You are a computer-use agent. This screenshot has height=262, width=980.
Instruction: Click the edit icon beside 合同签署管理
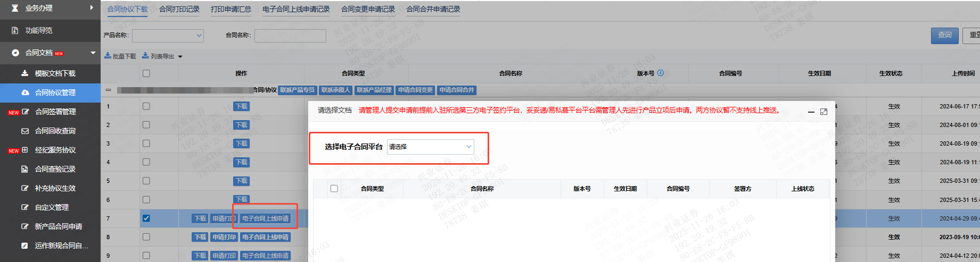click(25, 112)
